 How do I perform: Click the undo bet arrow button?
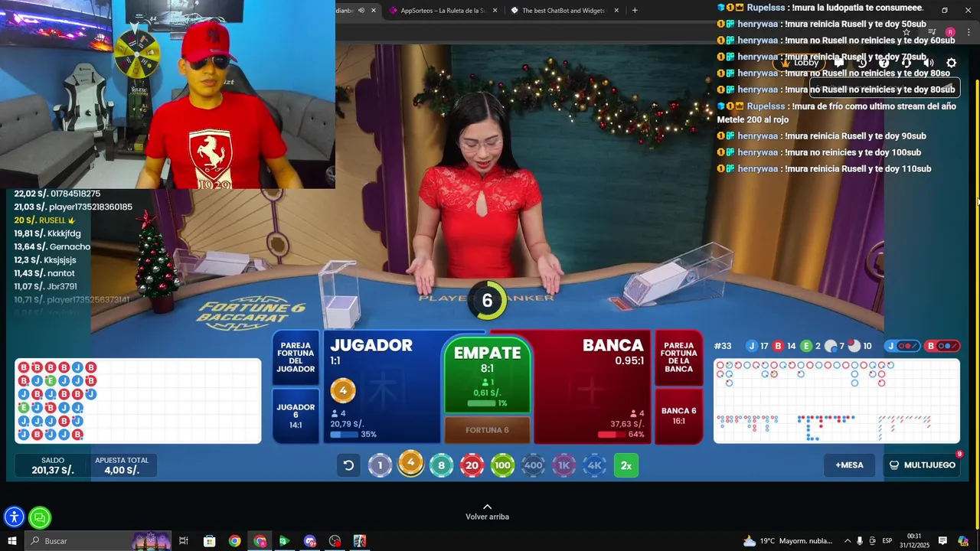click(348, 465)
